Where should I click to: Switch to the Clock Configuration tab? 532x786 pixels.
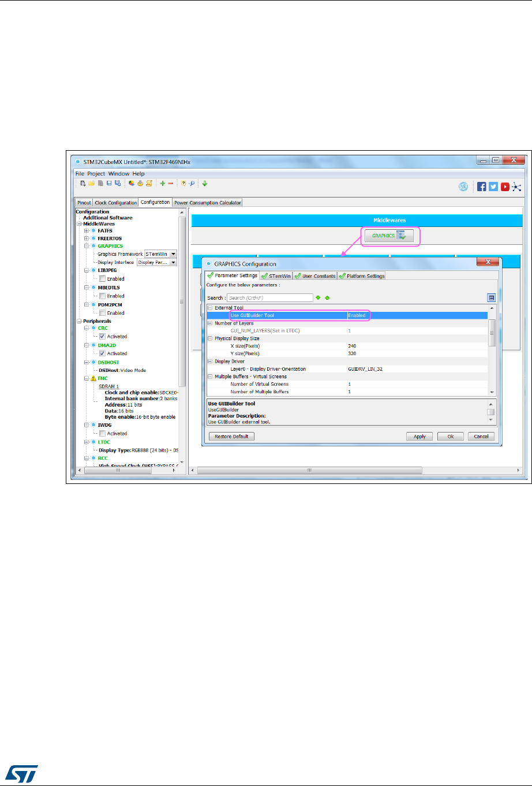pos(116,203)
